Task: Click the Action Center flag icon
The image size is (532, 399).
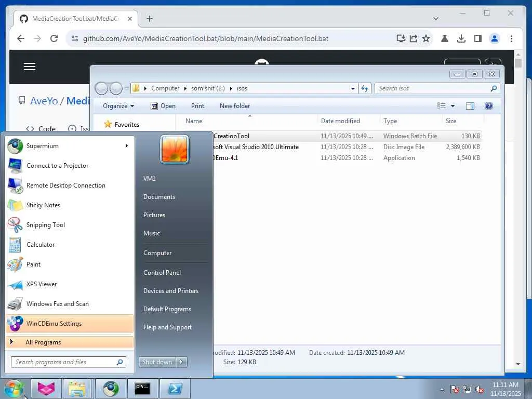Action: point(455,390)
